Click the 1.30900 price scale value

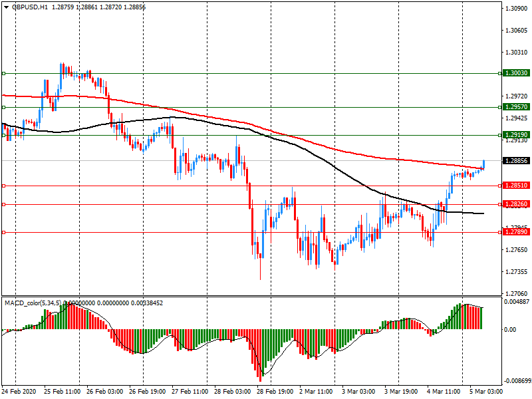(517, 9)
